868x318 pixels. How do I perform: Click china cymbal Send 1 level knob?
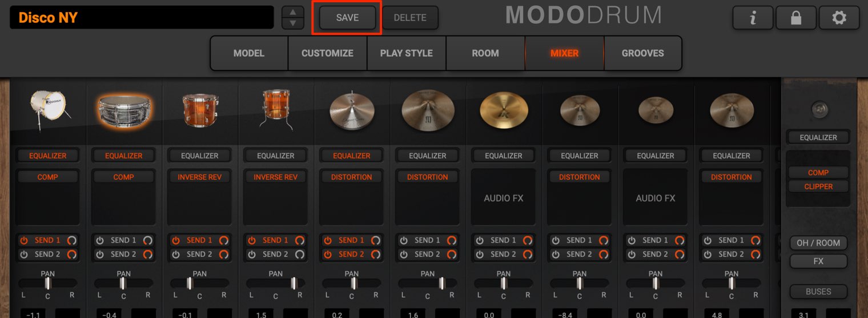pyautogui.click(x=528, y=240)
